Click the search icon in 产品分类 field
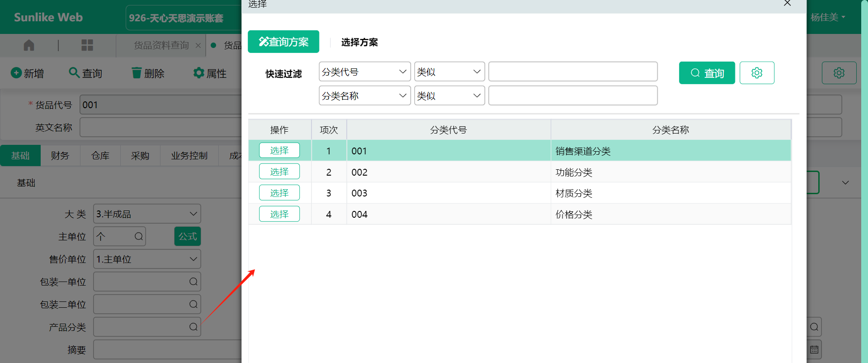Screen dimensions: 868x363 (x=193, y=327)
